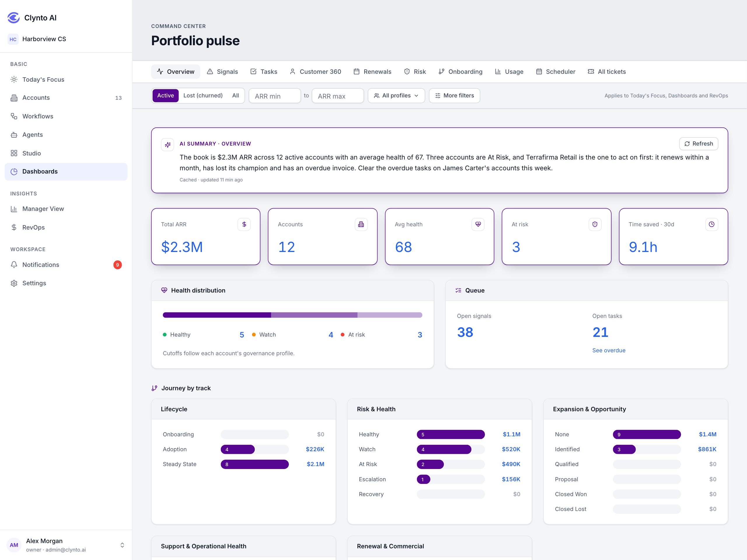Select the Active status filter
The height and width of the screenshot is (560, 747).
click(x=165, y=96)
